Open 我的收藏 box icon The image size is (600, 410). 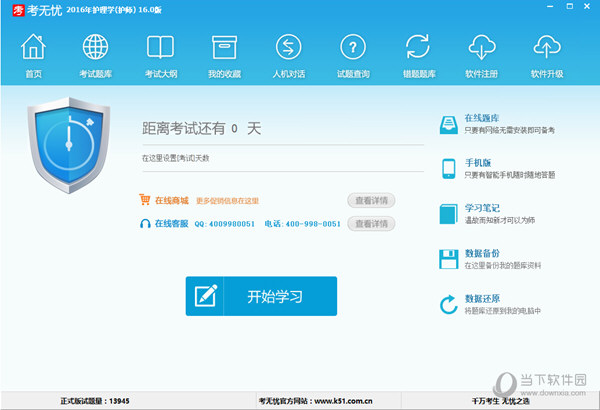(x=224, y=48)
